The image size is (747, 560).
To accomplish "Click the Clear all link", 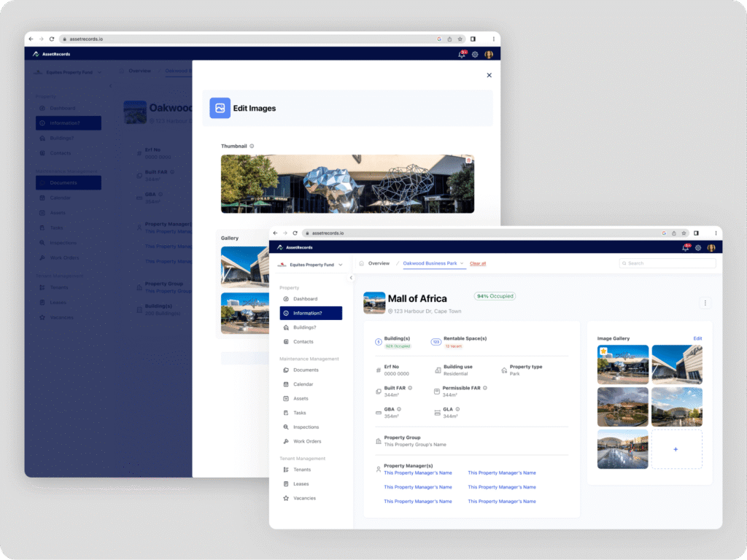I will click(478, 263).
